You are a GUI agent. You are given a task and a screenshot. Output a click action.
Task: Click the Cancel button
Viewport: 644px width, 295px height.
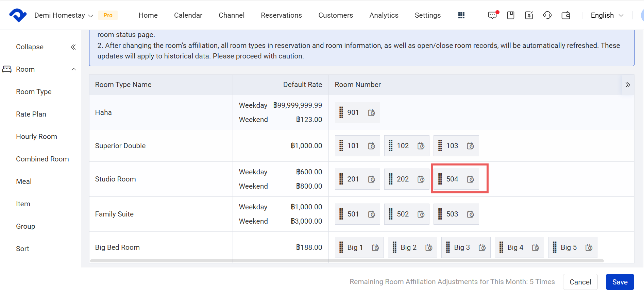[x=580, y=282]
